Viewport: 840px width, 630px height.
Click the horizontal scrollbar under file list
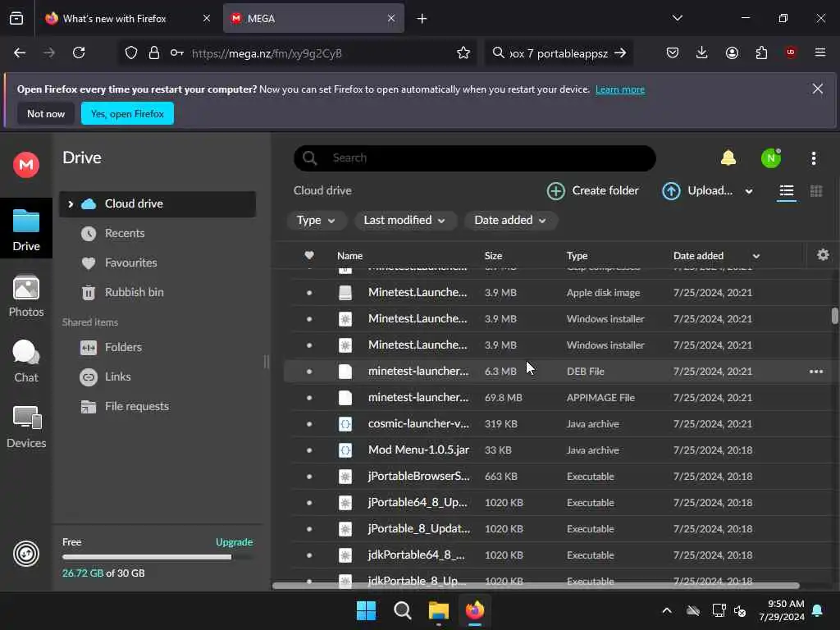(536, 586)
